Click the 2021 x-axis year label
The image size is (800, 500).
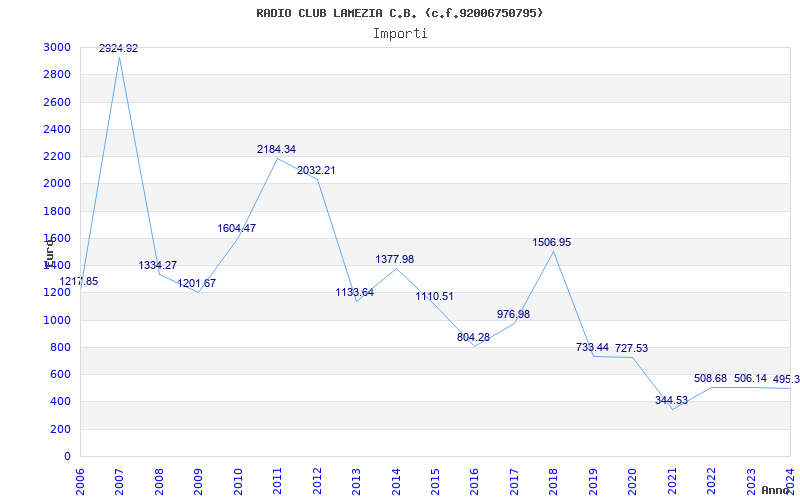[672, 482]
